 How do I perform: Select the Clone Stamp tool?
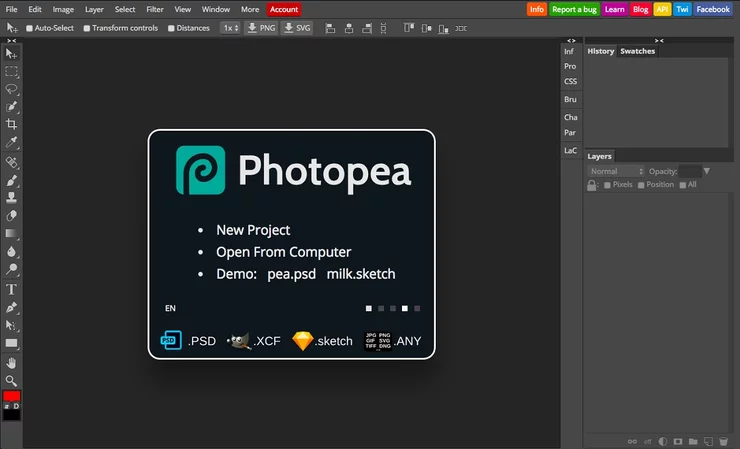(x=11, y=198)
